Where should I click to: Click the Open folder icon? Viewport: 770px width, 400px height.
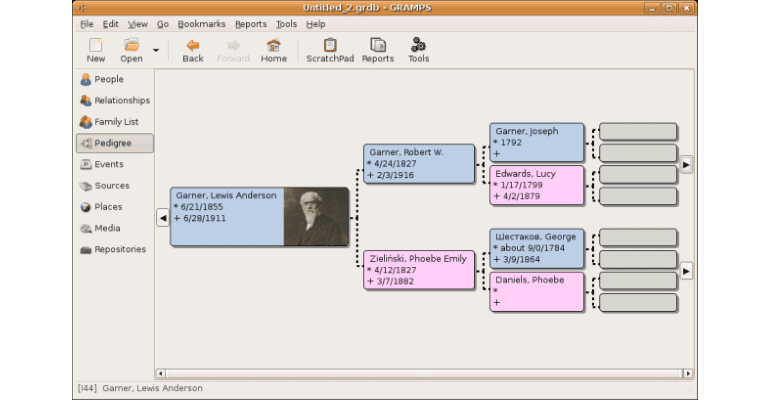click(131, 50)
